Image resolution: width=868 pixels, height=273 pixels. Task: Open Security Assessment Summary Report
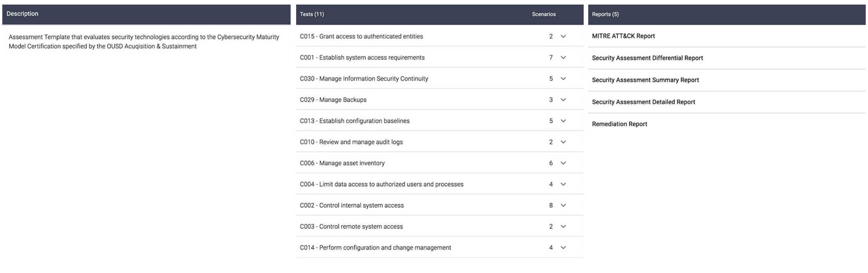click(x=645, y=80)
